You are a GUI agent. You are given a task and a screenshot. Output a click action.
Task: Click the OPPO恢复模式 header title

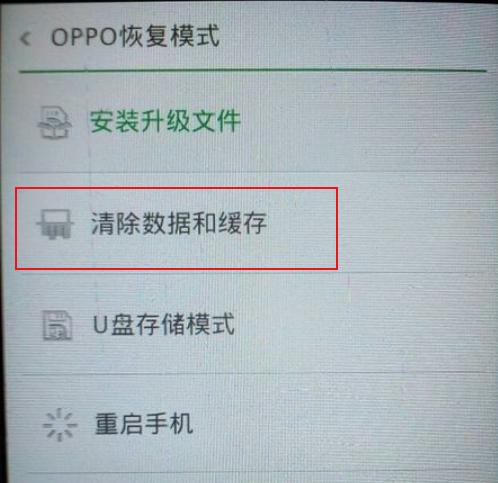pyautogui.click(x=135, y=36)
